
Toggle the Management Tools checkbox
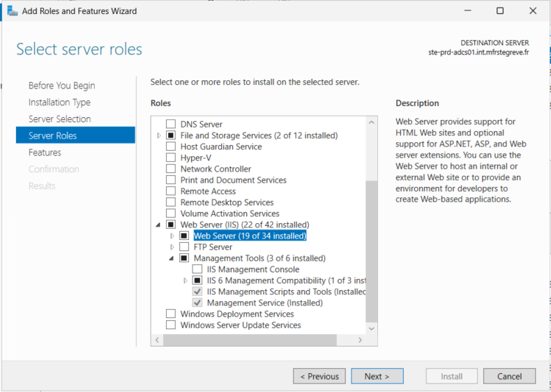point(184,258)
